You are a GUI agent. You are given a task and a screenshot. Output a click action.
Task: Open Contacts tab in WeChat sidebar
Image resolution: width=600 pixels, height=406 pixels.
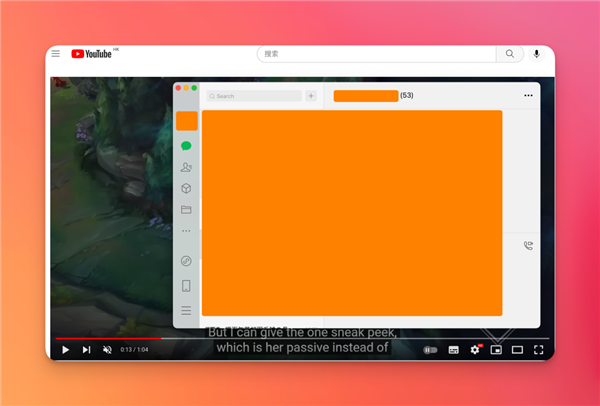coord(186,167)
